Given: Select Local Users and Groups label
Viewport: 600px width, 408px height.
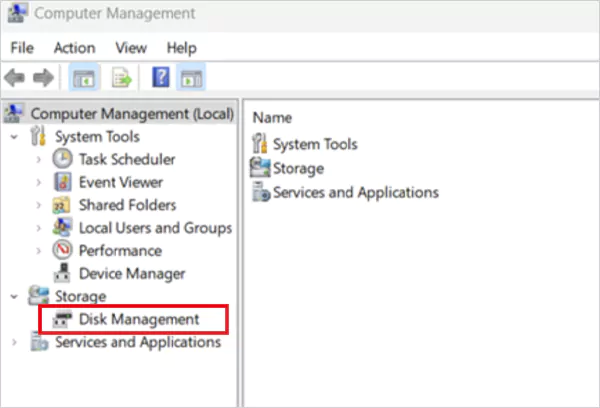Looking at the screenshot, I should click(155, 228).
